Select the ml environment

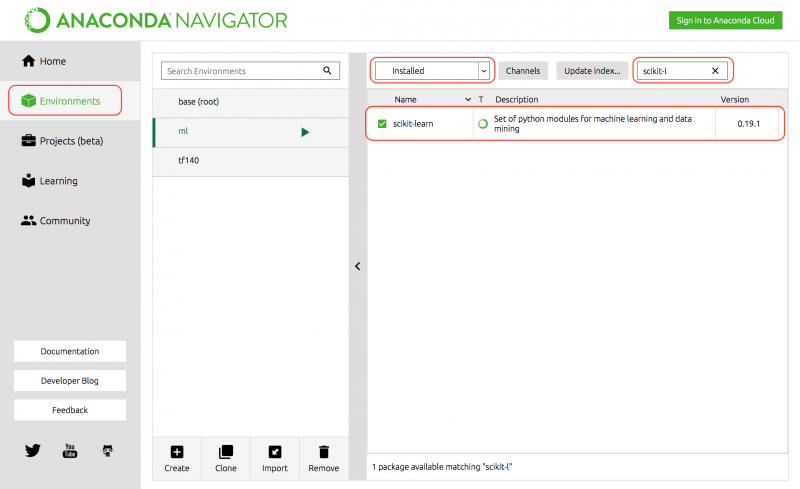251,132
